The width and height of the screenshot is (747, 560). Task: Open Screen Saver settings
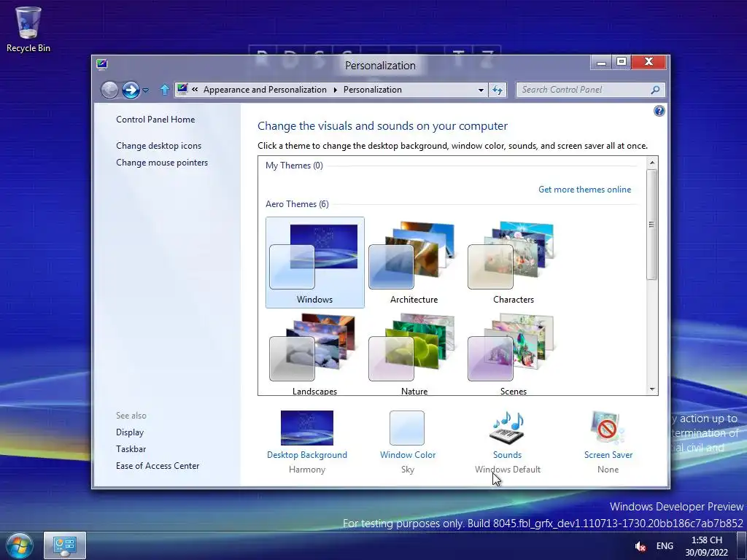pos(608,441)
